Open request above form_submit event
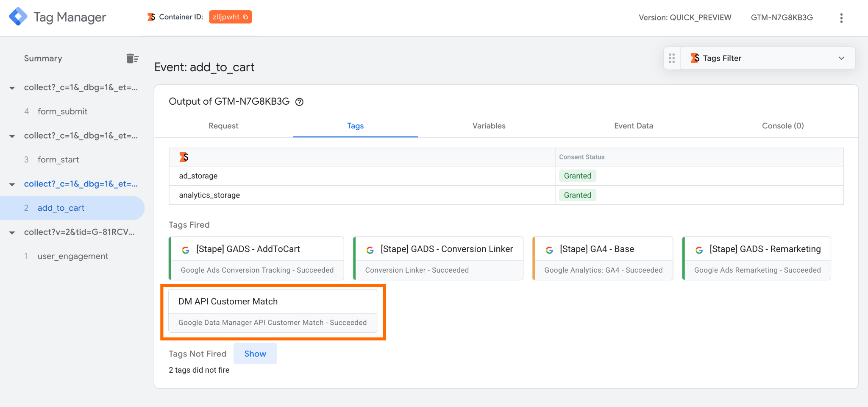 [81, 88]
